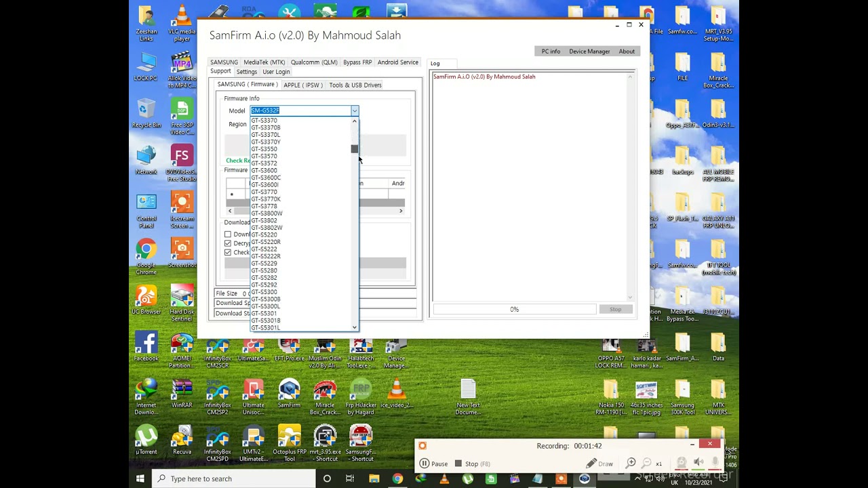Open the User Login tab
This screenshot has height=488, width=868.
276,72
